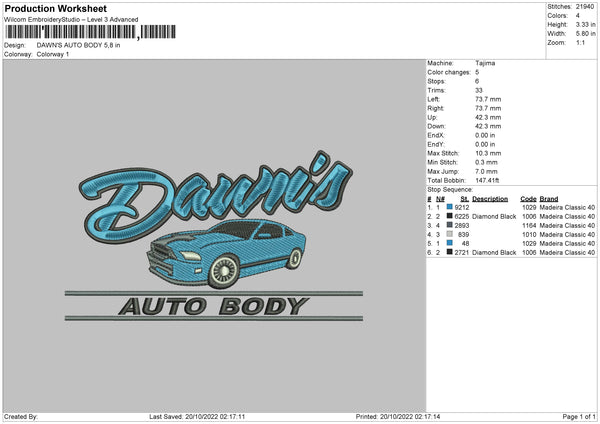
Task: Click the Brand column header
Action: (x=551, y=198)
